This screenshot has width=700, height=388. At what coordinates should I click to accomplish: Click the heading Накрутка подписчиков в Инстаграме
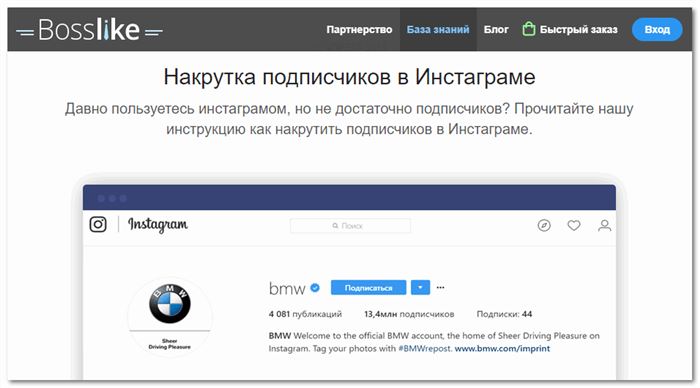click(350, 77)
